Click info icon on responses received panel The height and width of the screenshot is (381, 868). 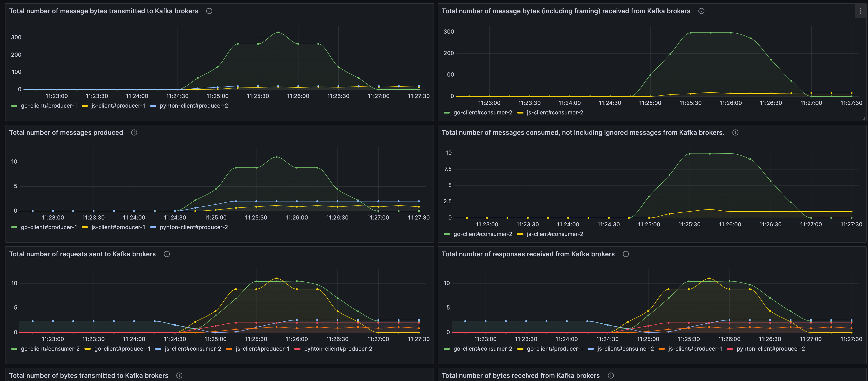pos(626,254)
